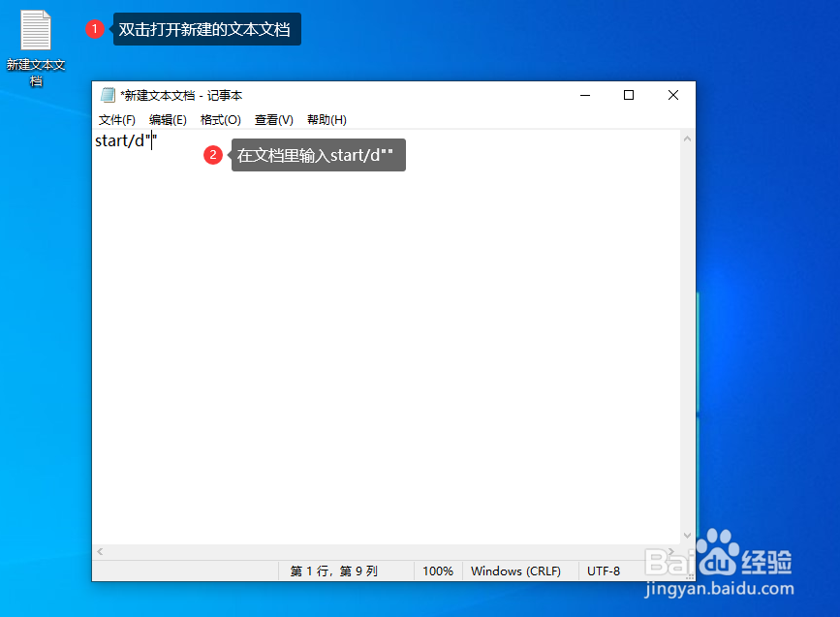Open the 文件(F) menu
This screenshot has width=840, height=617.
point(117,120)
